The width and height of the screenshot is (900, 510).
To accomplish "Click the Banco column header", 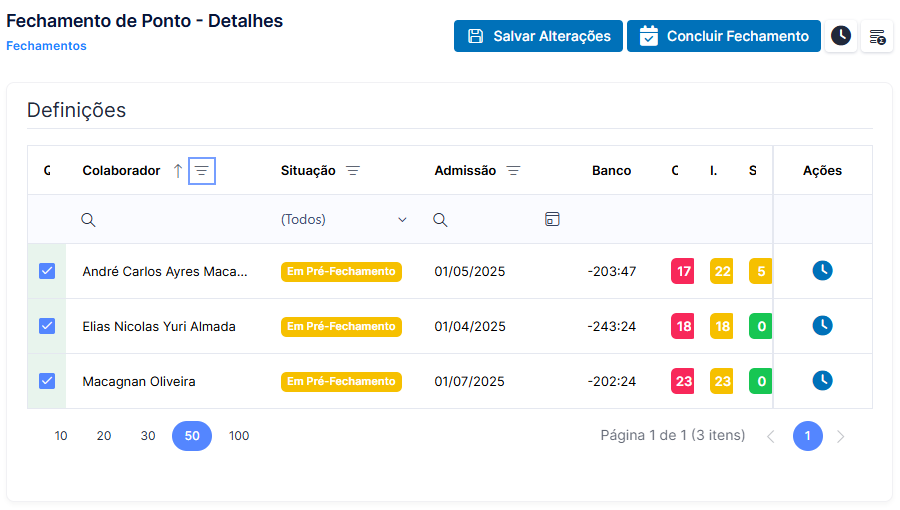I will coord(611,171).
